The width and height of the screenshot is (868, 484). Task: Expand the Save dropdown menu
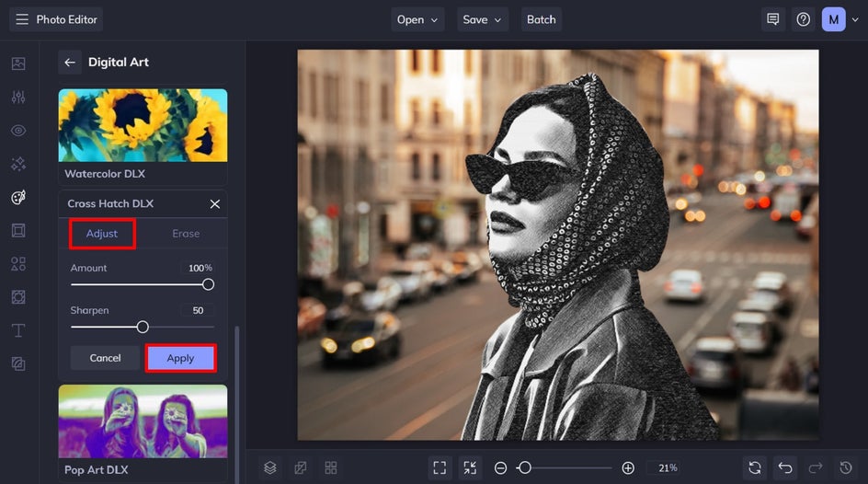483,19
